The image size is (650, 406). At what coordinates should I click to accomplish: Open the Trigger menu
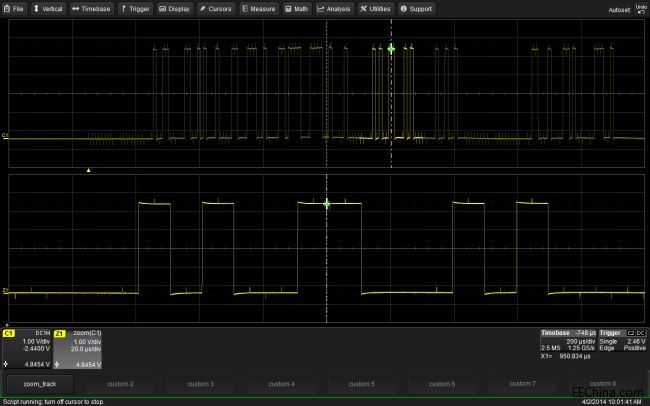click(136, 9)
